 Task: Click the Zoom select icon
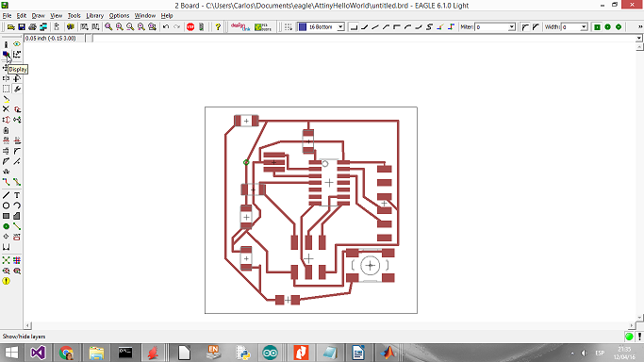tap(152, 27)
